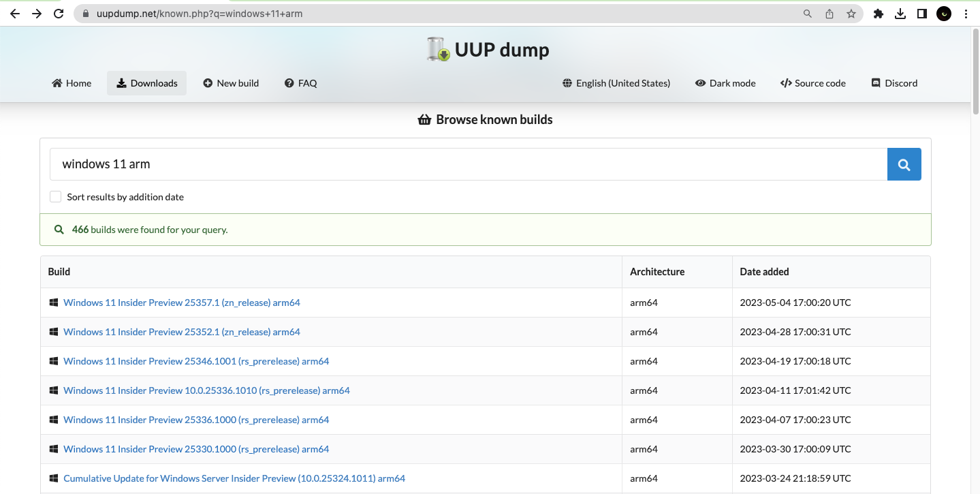Click the search field containing windows 11 arm
The image size is (980, 494).
(x=469, y=164)
